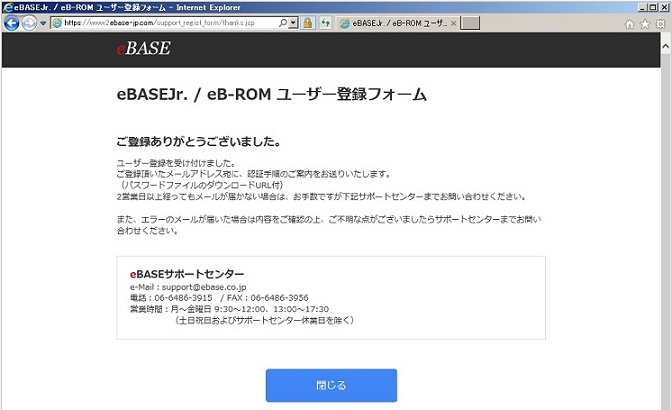This screenshot has width=672, height=410.
Task: Close the Internet Explorer window
Action: [x=663, y=7]
